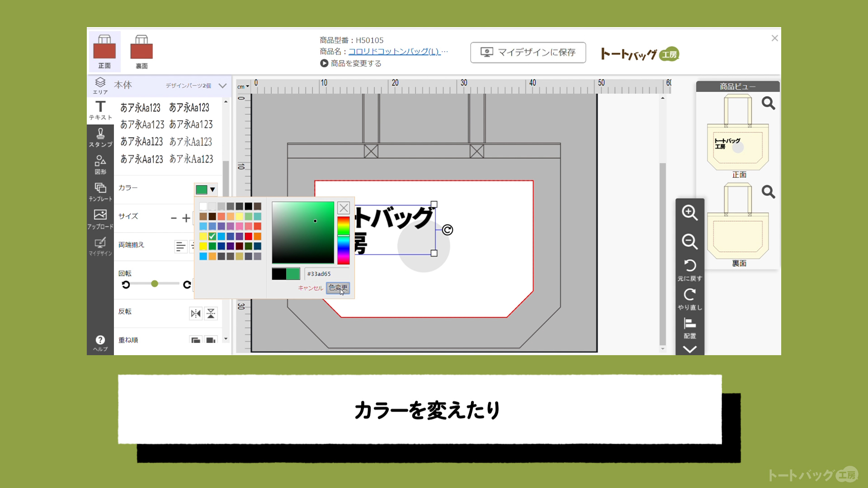Click the トートバッグ工房 logo
868x488 pixels.
coord(640,54)
